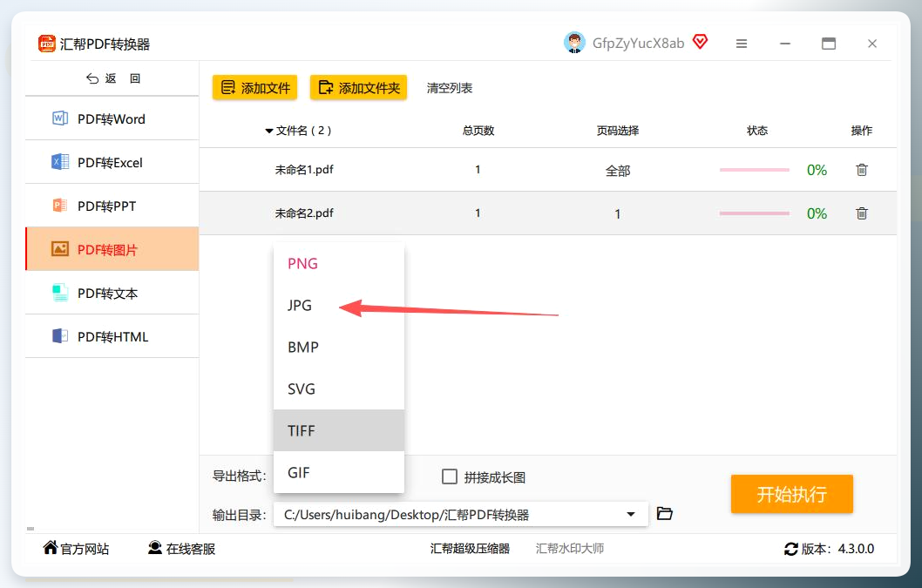The width and height of the screenshot is (922, 588).
Task: Expand the 输出目录 path dropdown arrow
Action: [631, 515]
